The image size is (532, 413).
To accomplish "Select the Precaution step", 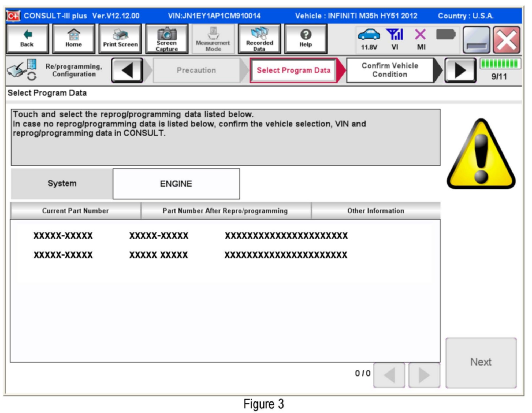I will click(196, 70).
